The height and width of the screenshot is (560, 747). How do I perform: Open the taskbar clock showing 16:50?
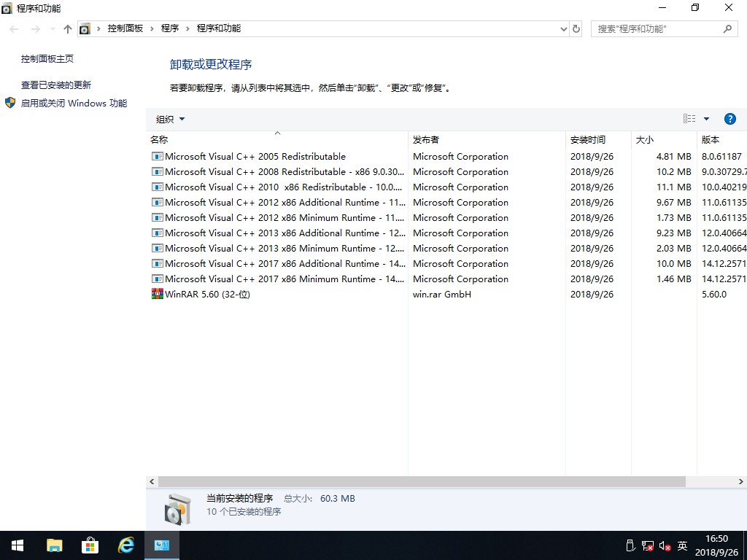click(716, 545)
